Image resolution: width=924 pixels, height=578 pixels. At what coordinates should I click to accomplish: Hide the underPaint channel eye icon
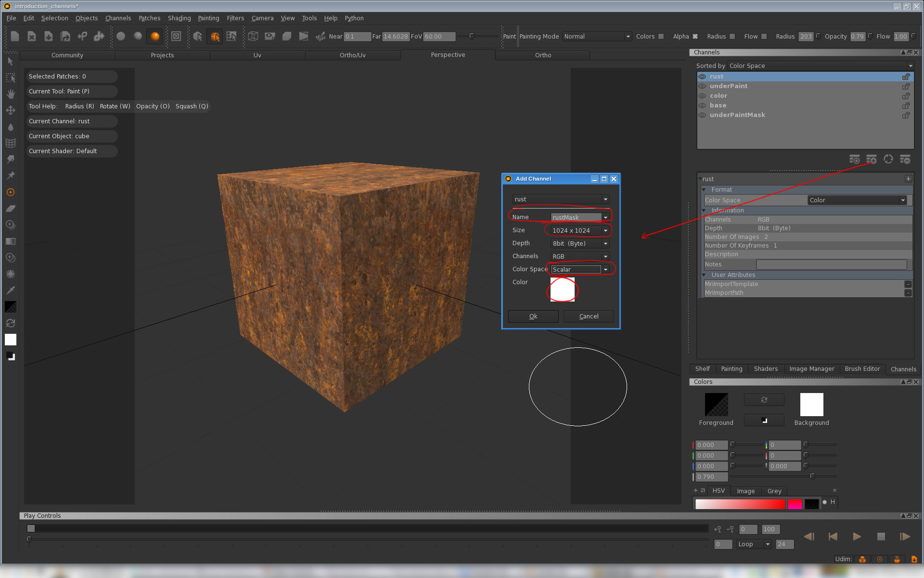click(x=703, y=86)
